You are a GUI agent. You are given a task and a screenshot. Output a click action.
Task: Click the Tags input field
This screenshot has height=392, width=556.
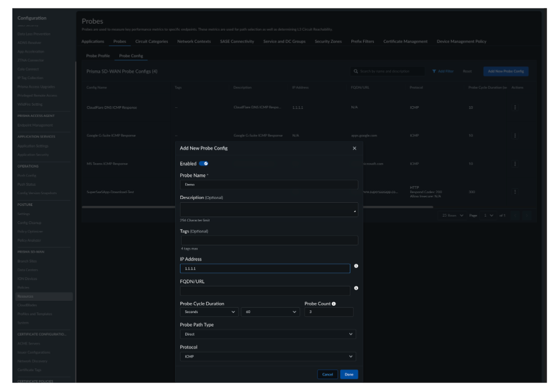point(269,241)
